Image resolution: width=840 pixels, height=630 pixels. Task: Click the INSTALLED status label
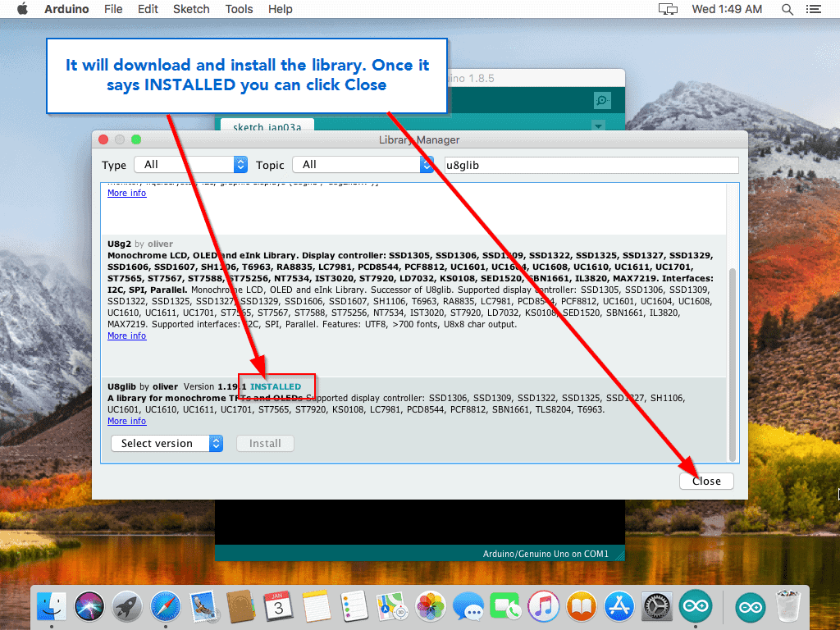pos(276,387)
